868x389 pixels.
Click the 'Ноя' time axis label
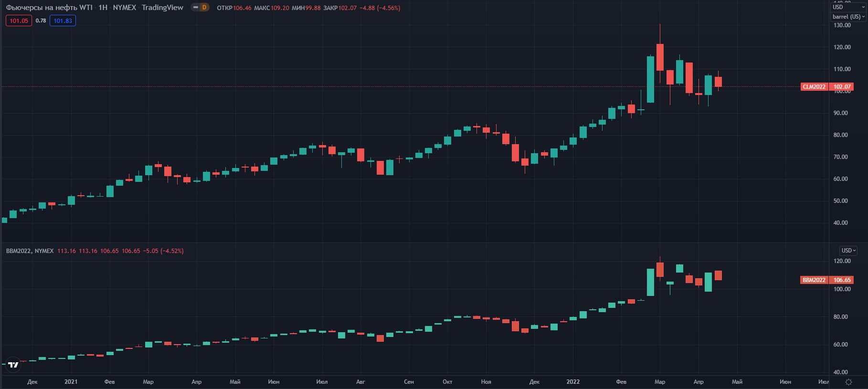(486, 382)
